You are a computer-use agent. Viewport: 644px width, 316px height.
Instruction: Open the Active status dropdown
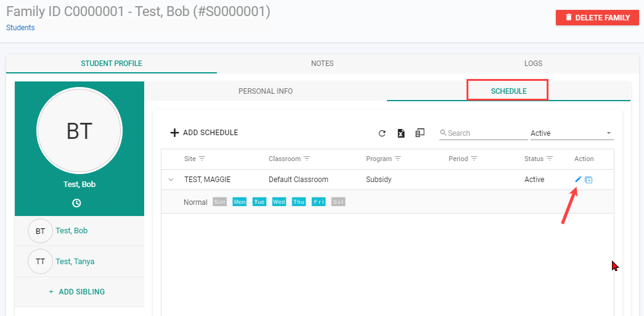pos(572,133)
